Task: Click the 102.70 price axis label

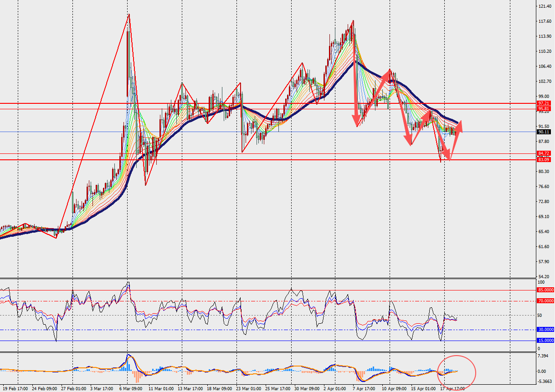Action: tap(544, 81)
